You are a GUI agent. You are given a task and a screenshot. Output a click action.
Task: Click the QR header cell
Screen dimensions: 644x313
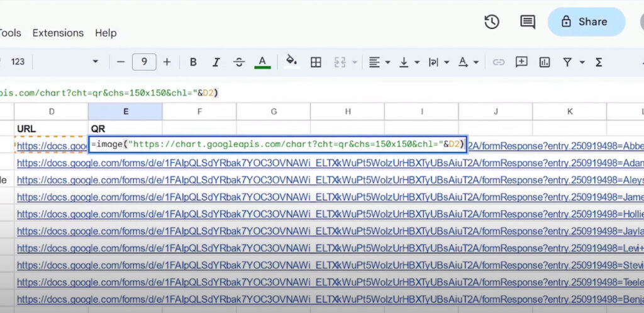coord(125,129)
